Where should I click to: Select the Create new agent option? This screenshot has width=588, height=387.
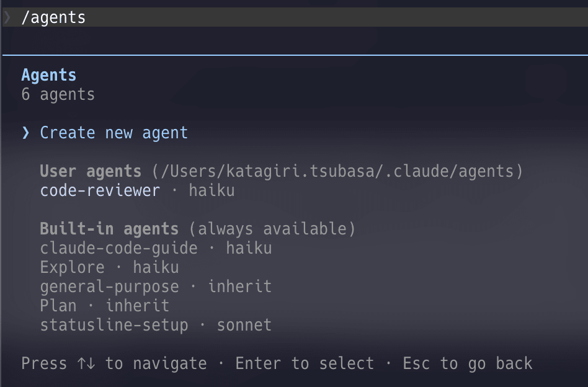click(x=114, y=133)
